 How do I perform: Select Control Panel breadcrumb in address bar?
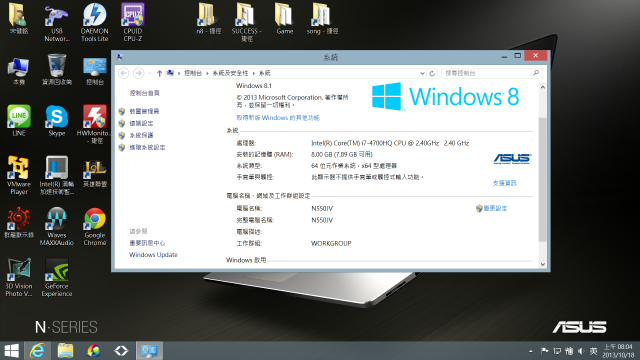coord(193,73)
